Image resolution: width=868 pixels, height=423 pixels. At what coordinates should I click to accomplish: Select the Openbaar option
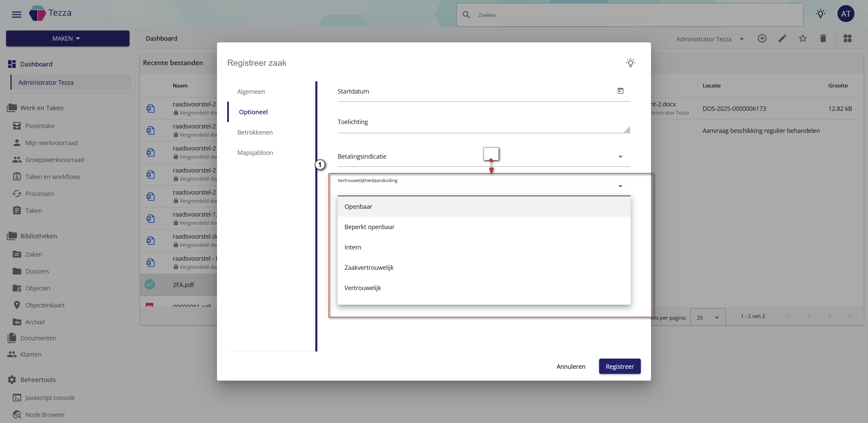pyautogui.click(x=358, y=206)
